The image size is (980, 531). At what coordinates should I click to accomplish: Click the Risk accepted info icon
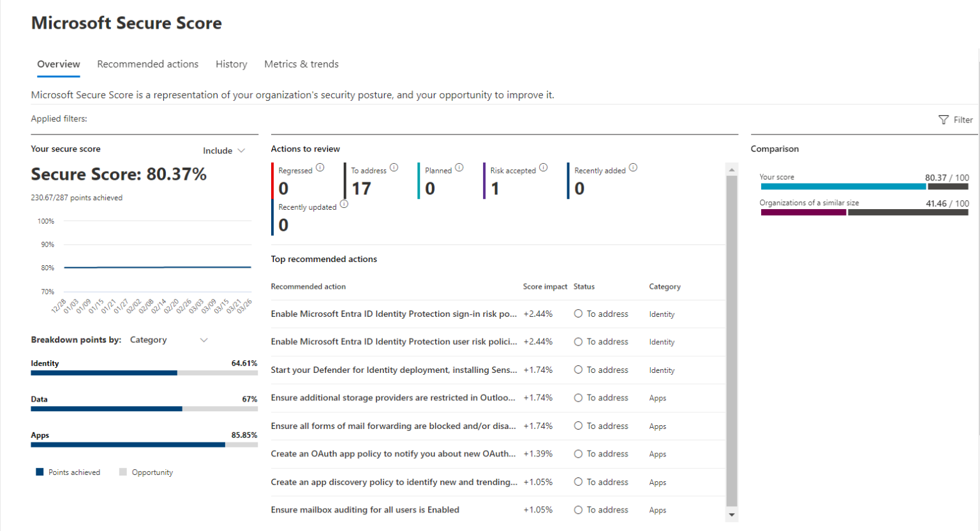[543, 166]
